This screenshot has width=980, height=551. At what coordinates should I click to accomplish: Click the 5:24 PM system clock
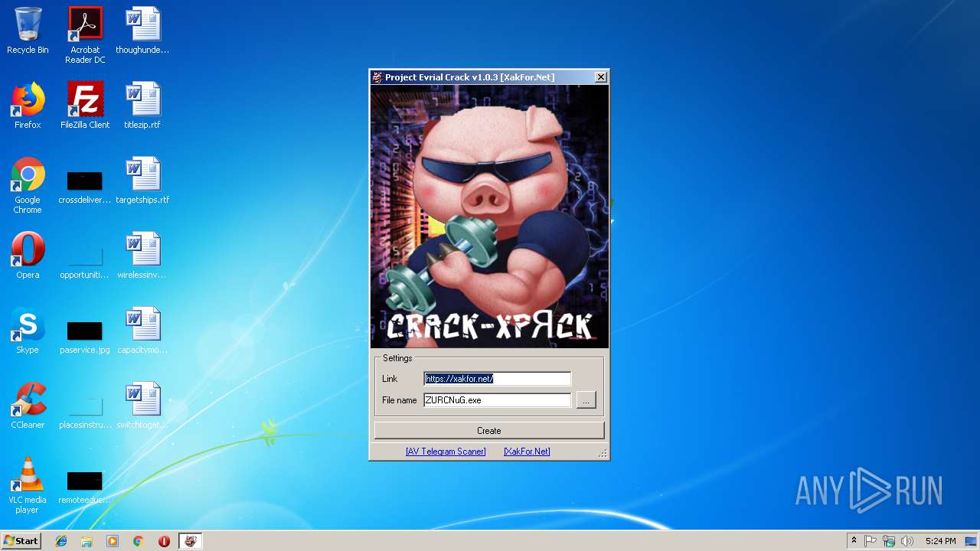point(940,541)
